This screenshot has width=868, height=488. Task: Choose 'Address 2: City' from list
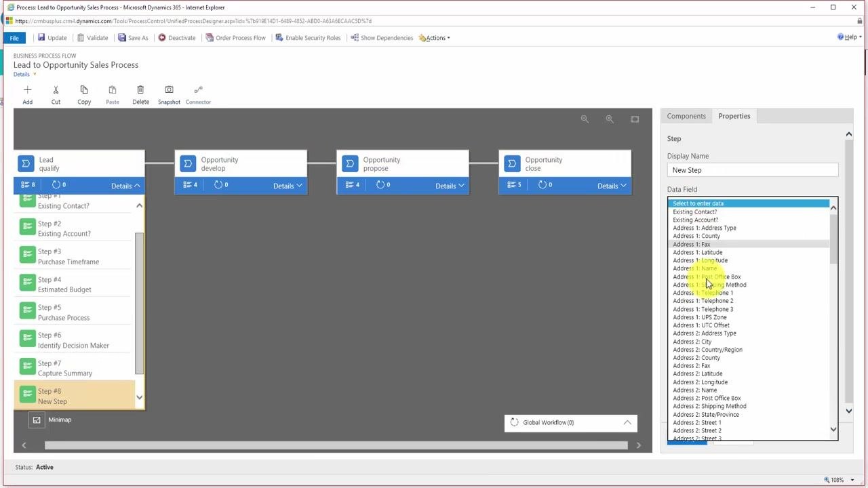tap(748, 342)
